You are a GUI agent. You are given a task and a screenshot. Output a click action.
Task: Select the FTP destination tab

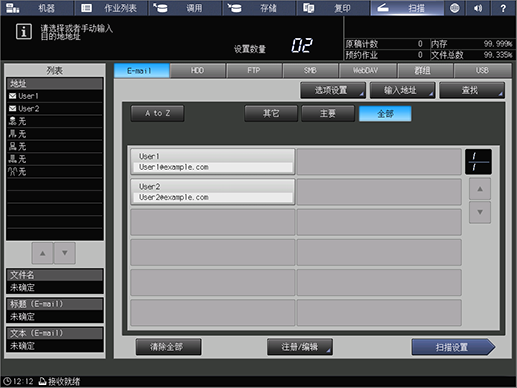[254, 70]
